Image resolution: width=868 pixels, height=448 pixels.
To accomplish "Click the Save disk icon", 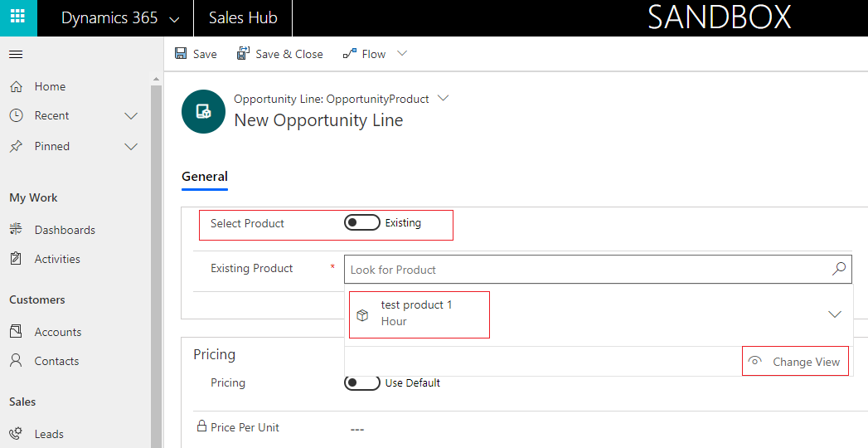I will point(181,54).
